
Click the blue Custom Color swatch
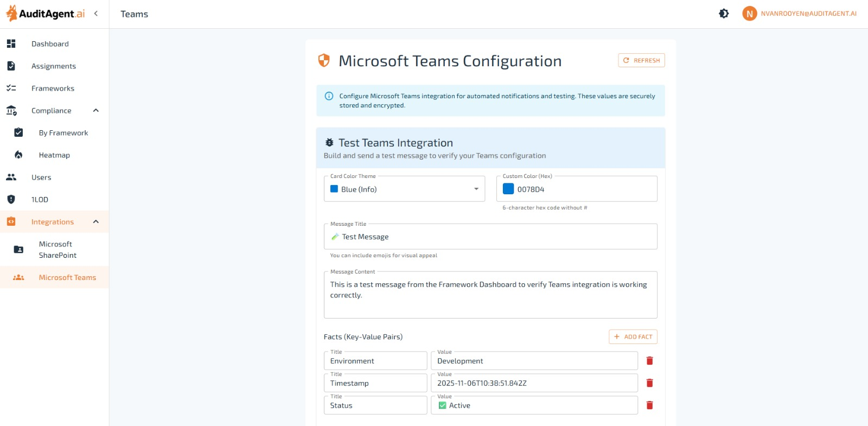508,189
